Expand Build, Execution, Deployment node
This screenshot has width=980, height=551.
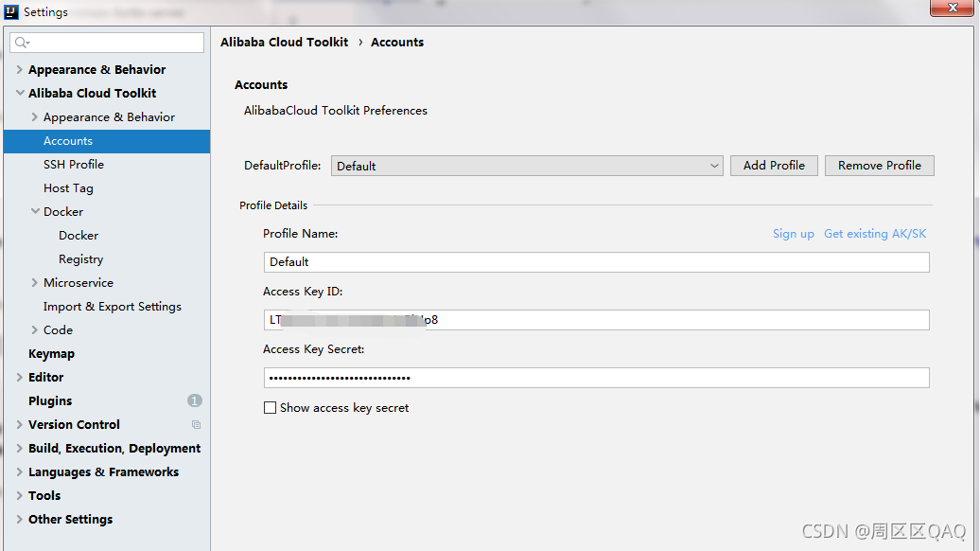pyautogui.click(x=19, y=449)
